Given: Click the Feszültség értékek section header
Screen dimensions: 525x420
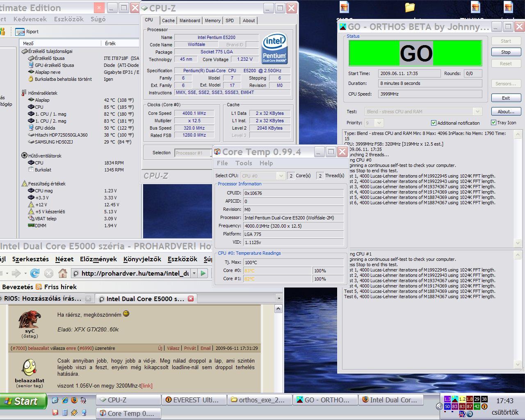Looking at the screenshot, I should (43, 184).
